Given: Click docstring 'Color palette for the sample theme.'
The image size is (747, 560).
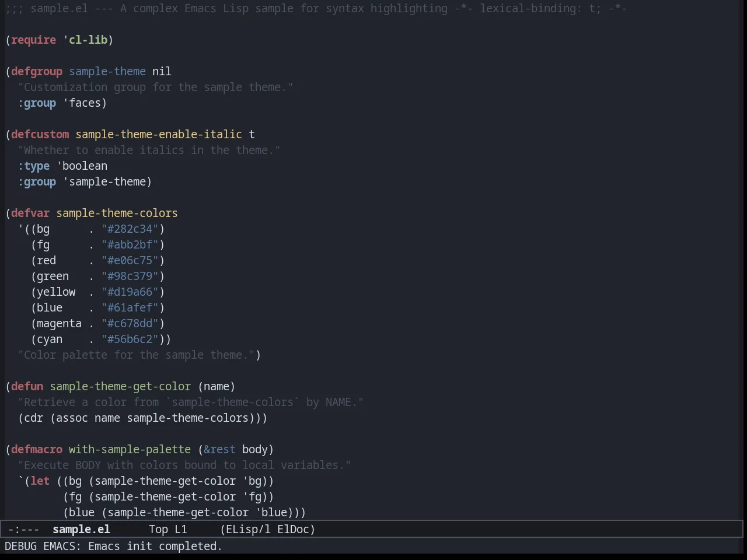Looking at the screenshot, I should pos(136,355).
